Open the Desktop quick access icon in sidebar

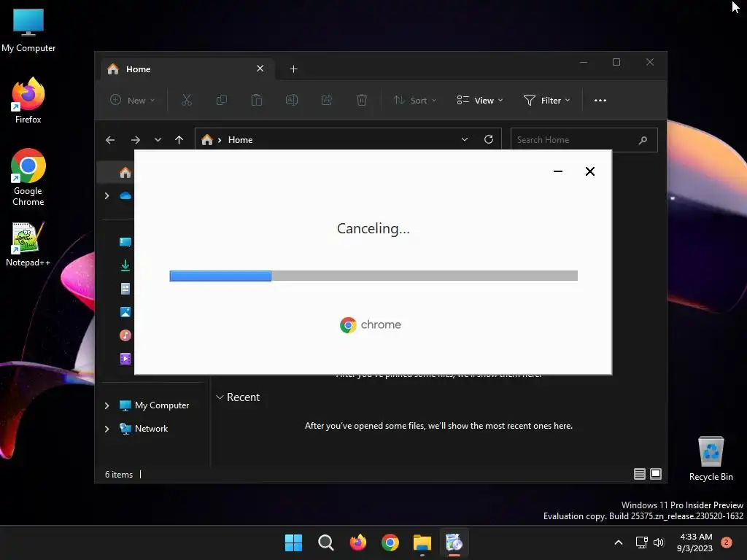pos(125,242)
